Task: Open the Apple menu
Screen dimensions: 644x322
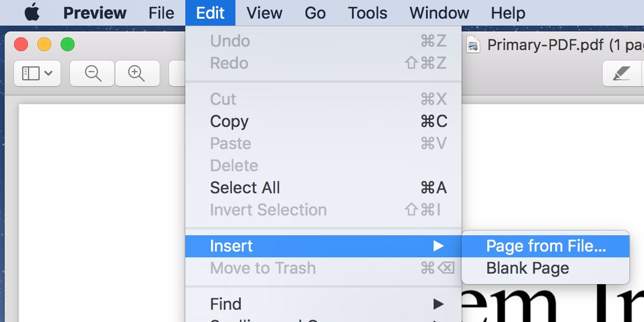Action: pos(31,13)
